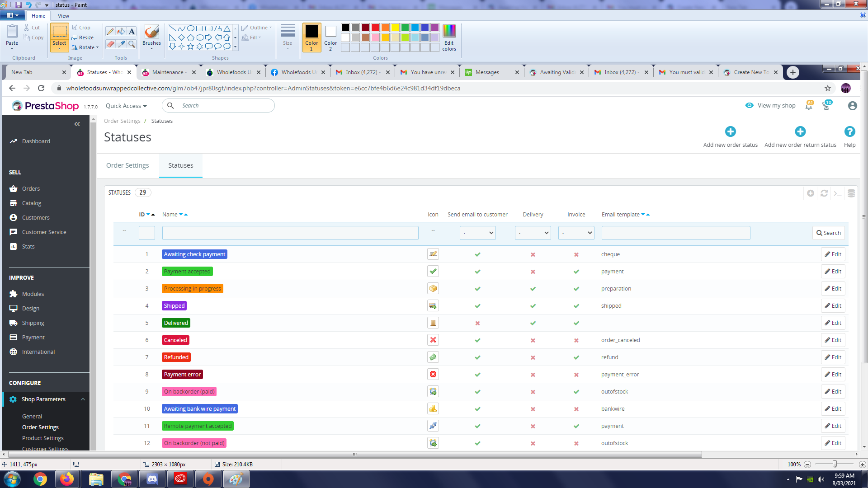Image resolution: width=868 pixels, height=488 pixels.
Task: Export statuses to SQL Manager icon
Action: (851, 193)
